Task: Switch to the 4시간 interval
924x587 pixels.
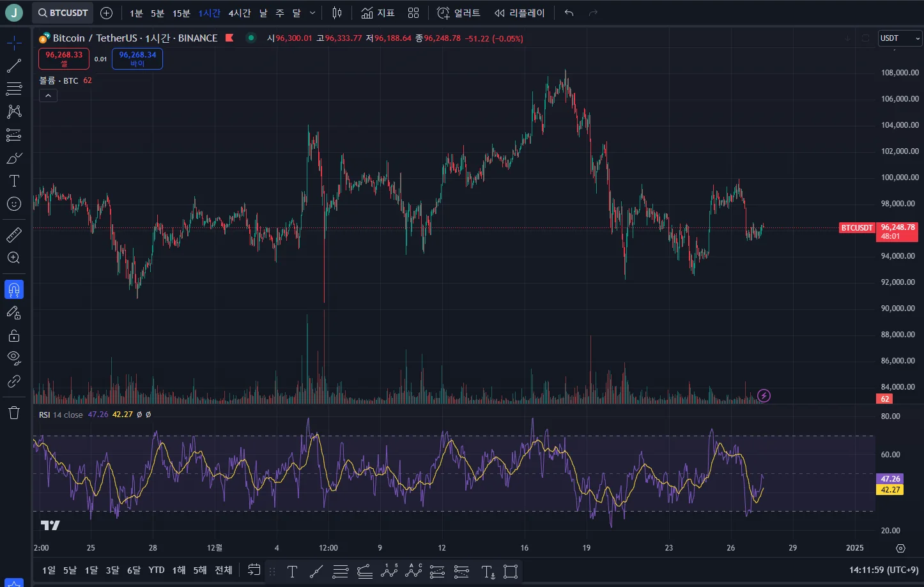Action: (240, 13)
